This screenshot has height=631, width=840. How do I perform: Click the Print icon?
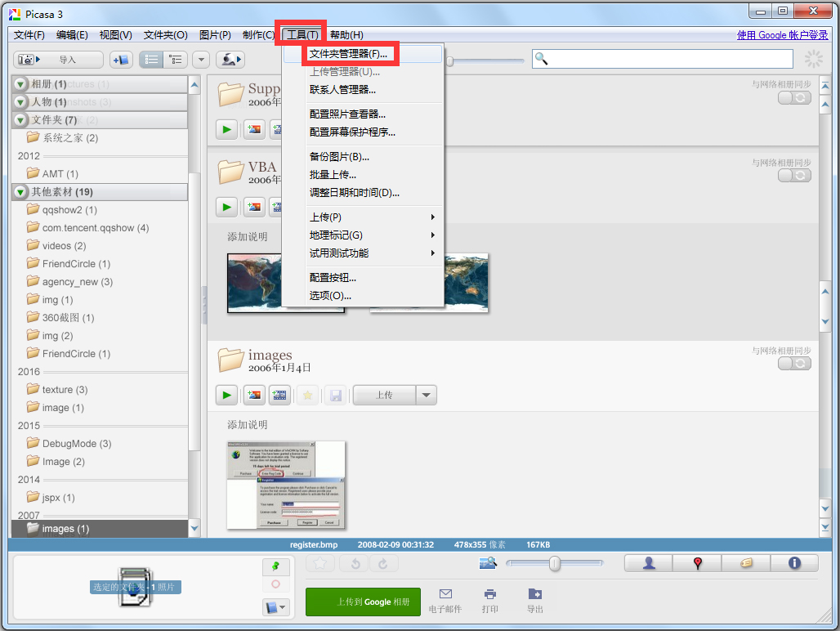[490, 600]
